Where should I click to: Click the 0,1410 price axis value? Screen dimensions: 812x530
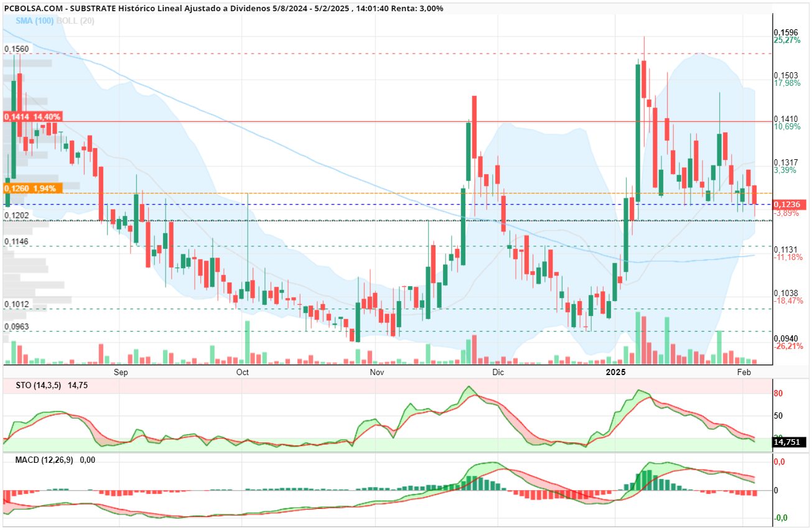click(x=785, y=119)
